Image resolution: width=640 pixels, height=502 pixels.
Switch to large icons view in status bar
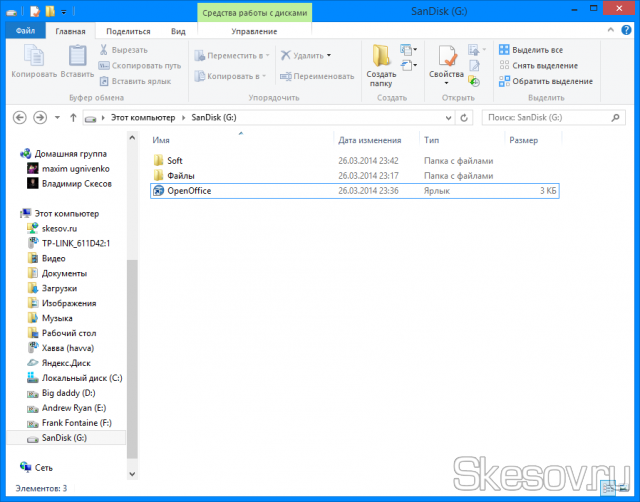tap(625, 488)
